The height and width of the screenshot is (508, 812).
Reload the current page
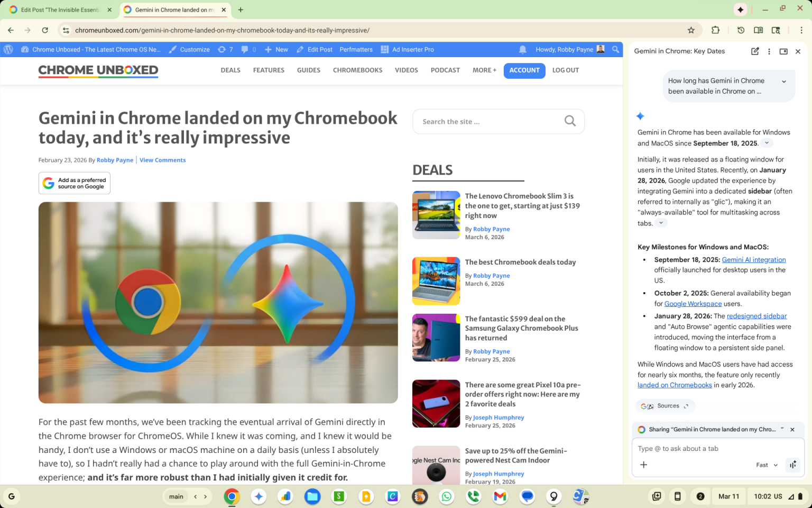point(45,30)
